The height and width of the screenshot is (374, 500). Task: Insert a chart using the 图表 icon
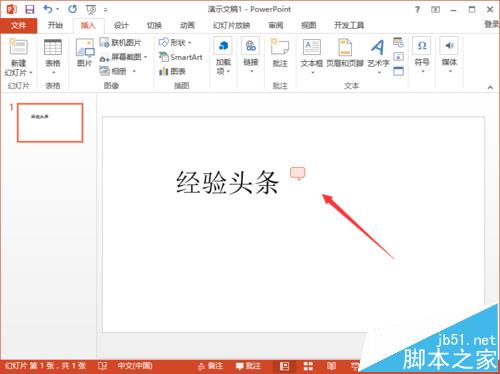click(x=172, y=71)
